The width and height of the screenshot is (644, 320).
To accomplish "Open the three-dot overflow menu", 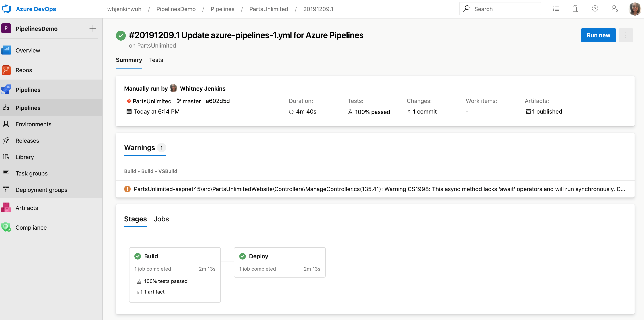I will tap(626, 35).
